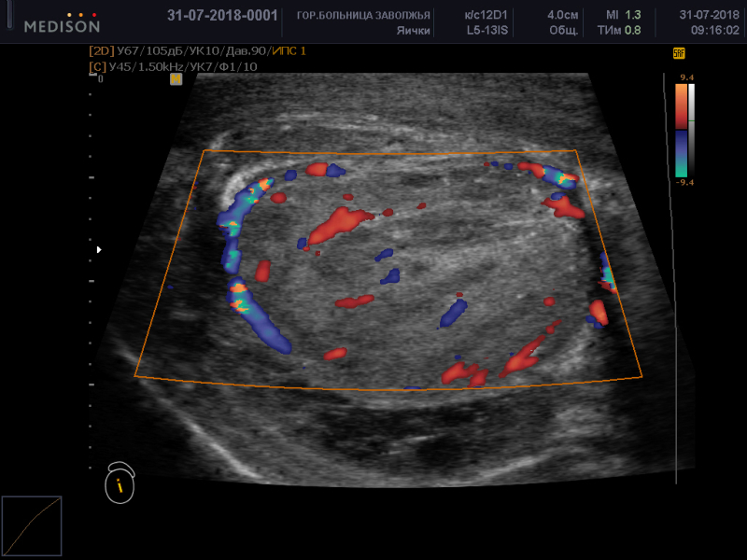
Task: Click the [C] color mode parameter line
Action: tap(173, 66)
